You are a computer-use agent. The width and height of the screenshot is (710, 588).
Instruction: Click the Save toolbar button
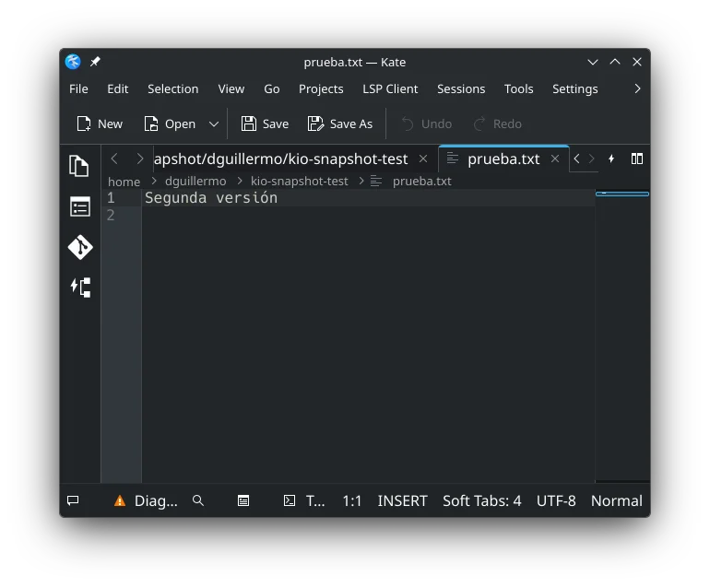(x=265, y=123)
